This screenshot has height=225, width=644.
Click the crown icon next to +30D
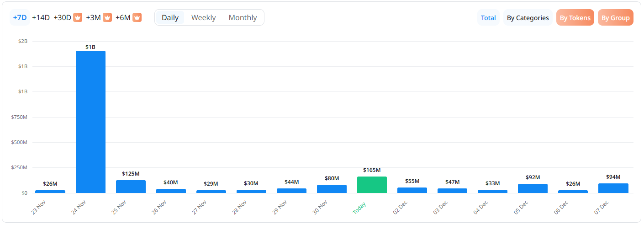pyautogui.click(x=78, y=18)
